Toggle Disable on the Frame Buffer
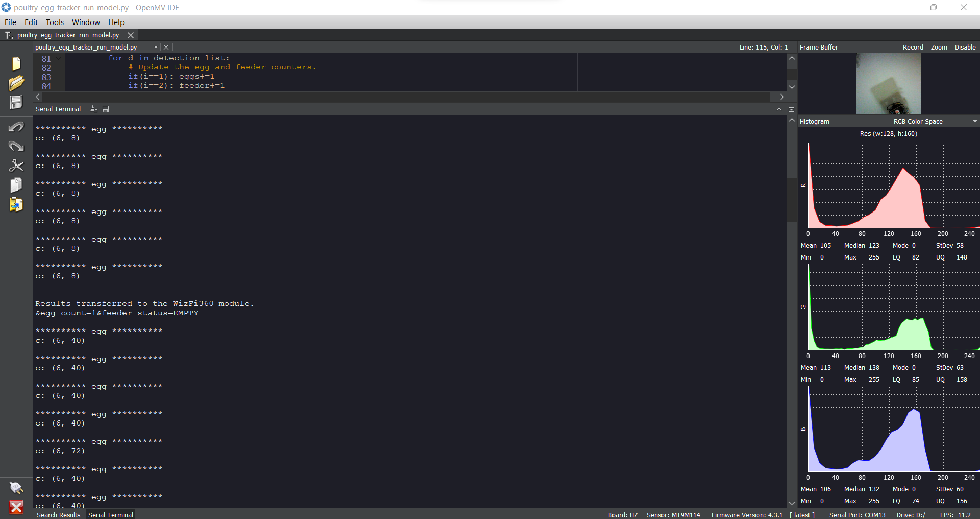This screenshot has height=519, width=980. pyautogui.click(x=965, y=47)
